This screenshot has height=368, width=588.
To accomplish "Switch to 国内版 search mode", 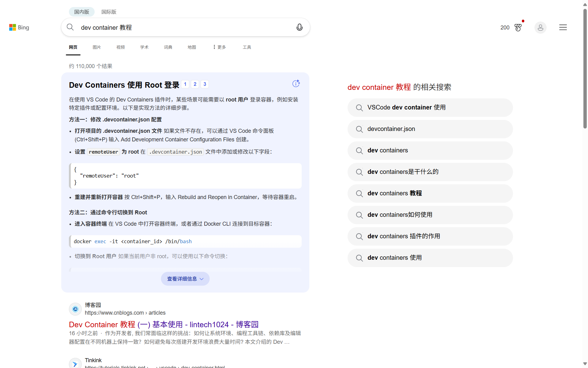I will click(x=81, y=12).
